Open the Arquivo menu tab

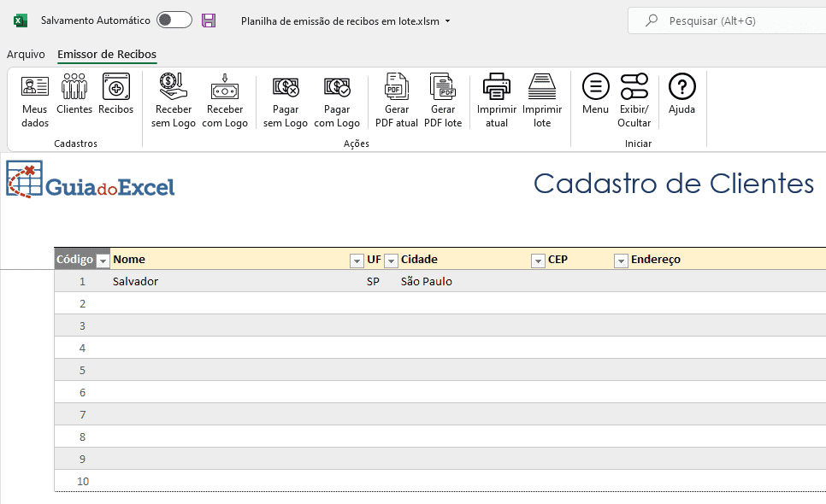coord(26,55)
